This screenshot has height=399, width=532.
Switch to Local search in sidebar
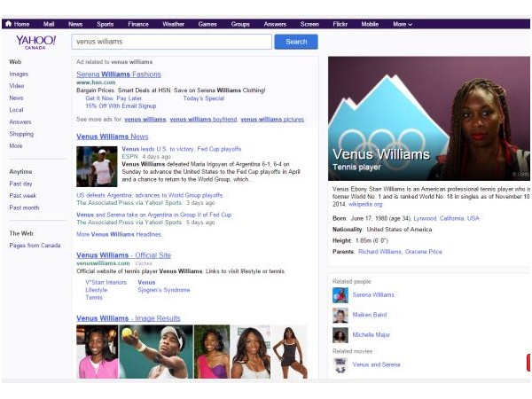pyautogui.click(x=16, y=110)
